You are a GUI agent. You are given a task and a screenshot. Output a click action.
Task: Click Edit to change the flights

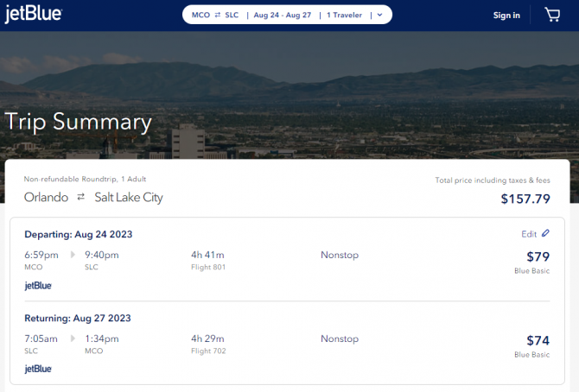click(529, 234)
